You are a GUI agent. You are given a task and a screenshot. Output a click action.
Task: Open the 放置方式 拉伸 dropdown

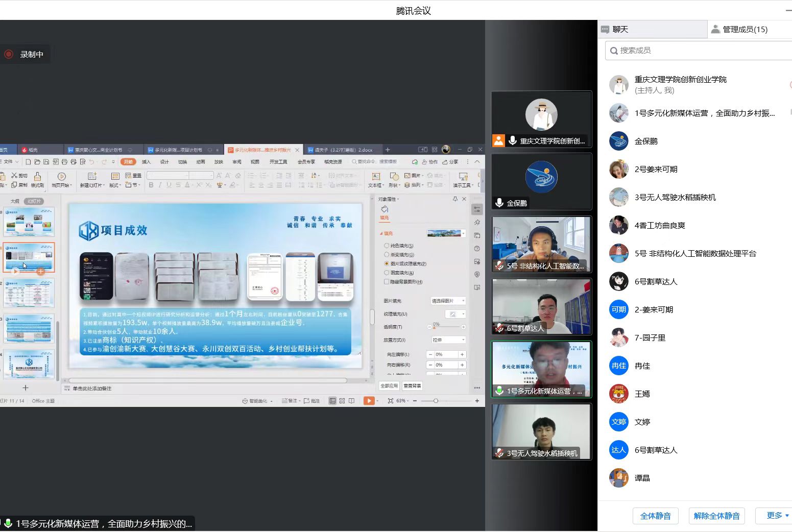click(x=448, y=340)
